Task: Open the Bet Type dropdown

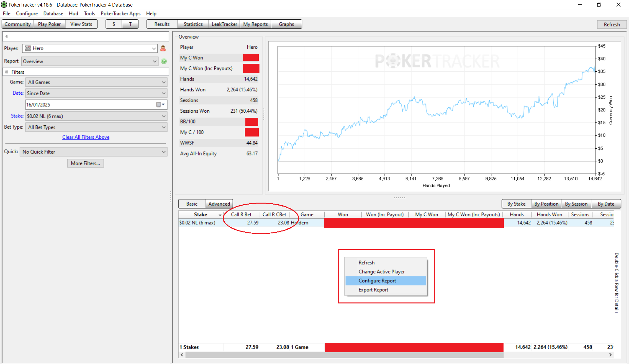Action: [x=97, y=127]
